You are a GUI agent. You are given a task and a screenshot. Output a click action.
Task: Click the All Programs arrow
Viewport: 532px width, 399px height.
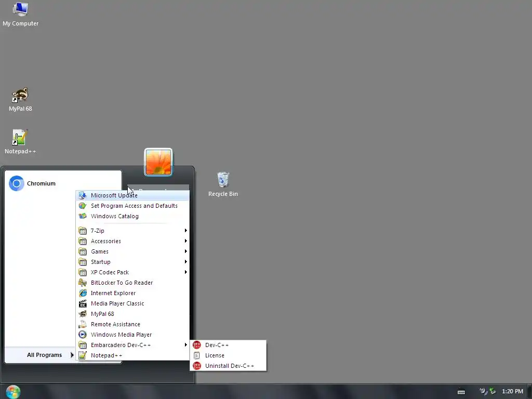tap(72, 355)
